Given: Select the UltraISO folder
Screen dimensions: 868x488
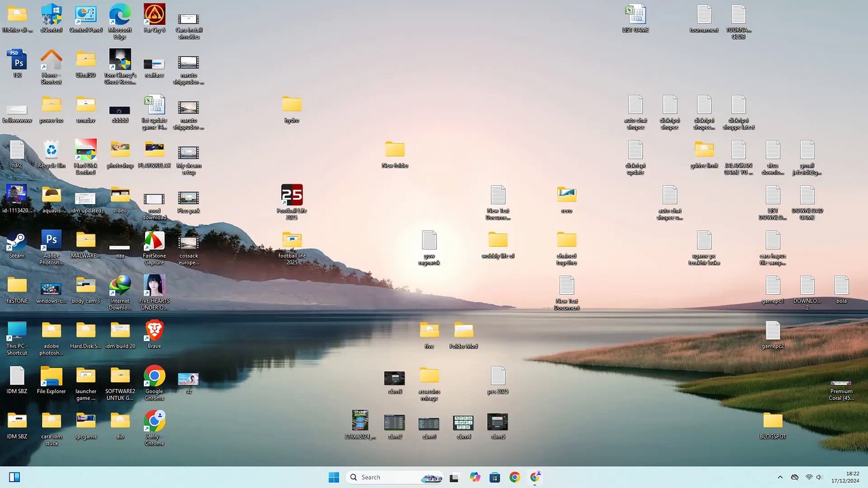Looking at the screenshot, I should point(86,64).
